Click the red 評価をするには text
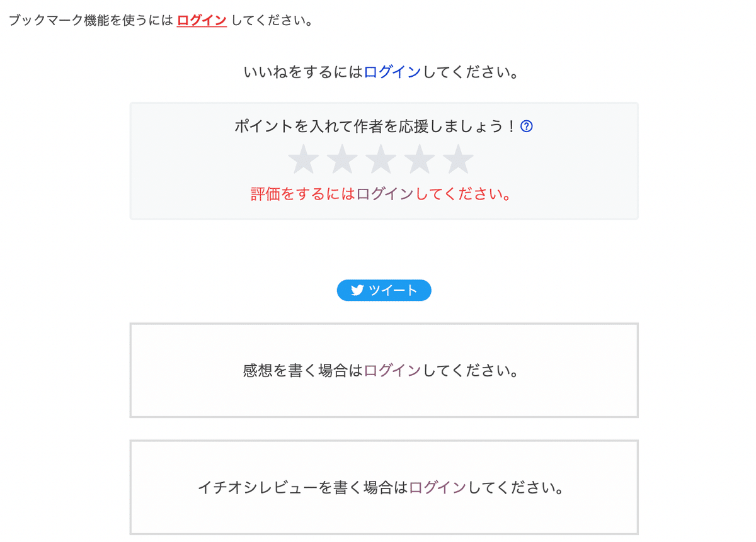The height and width of the screenshot is (542, 756). (302, 194)
